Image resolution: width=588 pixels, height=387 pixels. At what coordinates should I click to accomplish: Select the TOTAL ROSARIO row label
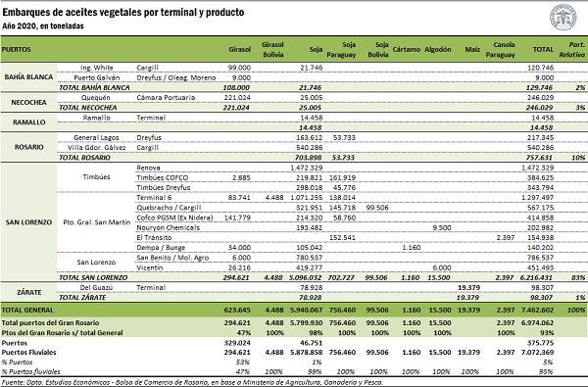(x=84, y=158)
